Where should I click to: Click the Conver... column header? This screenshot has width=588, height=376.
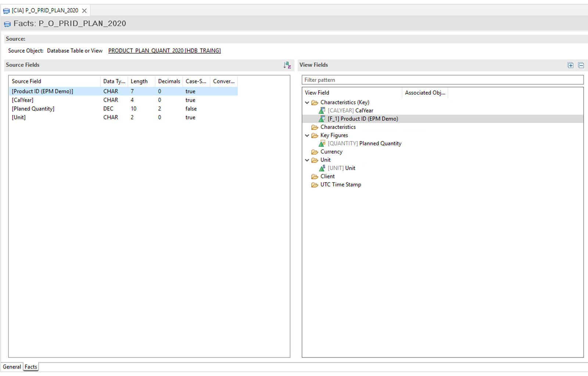click(x=224, y=81)
